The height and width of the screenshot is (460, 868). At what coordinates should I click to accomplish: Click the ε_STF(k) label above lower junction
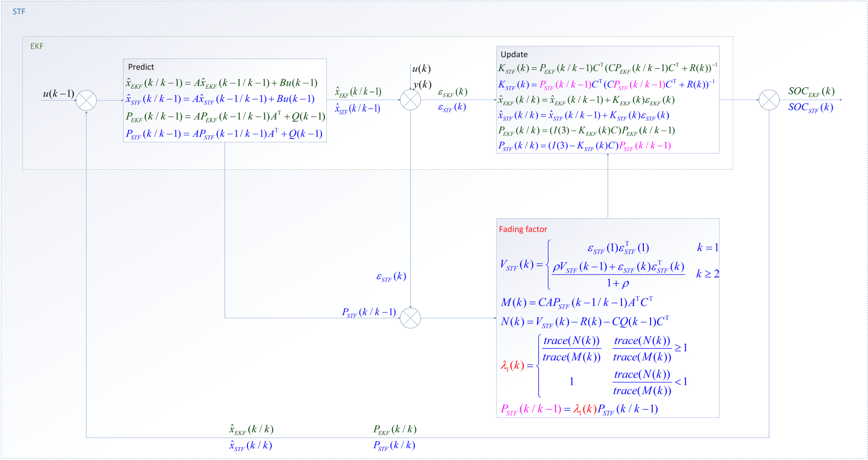pyautogui.click(x=392, y=276)
